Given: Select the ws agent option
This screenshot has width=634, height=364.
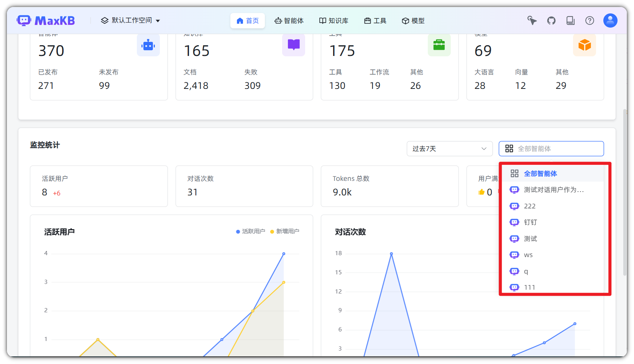Looking at the screenshot, I should pos(553,255).
